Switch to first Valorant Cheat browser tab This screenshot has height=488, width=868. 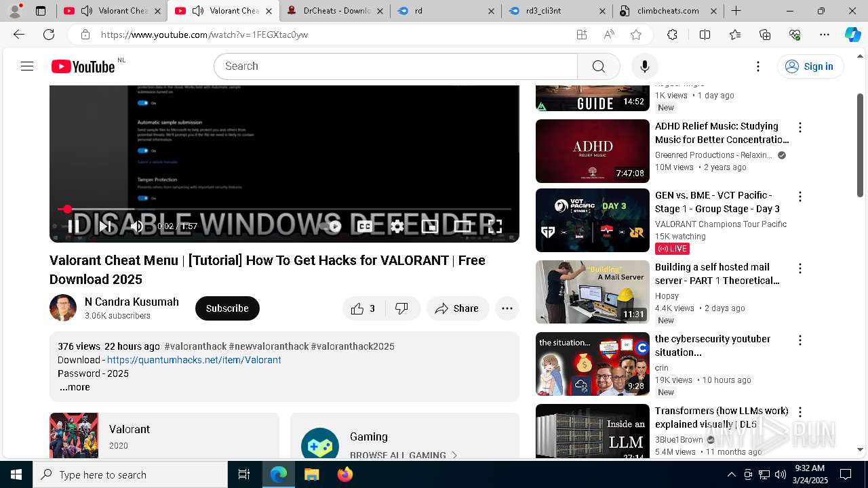112,11
